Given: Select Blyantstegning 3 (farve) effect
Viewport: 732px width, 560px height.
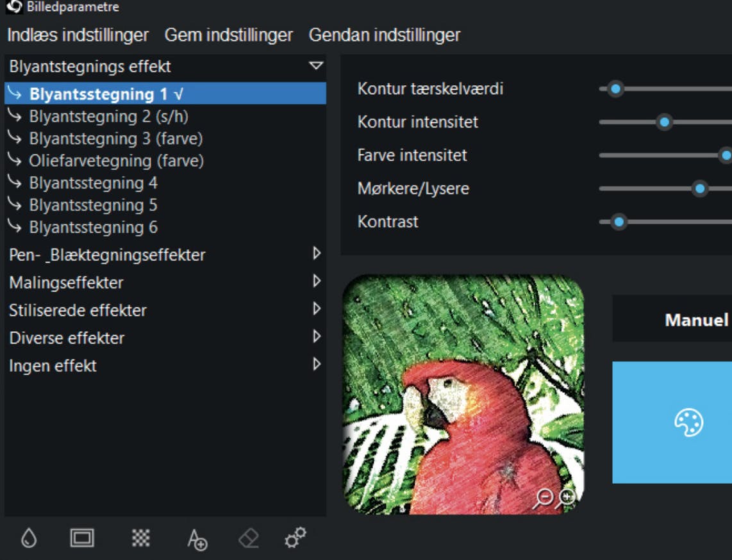Looking at the screenshot, I should pyautogui.click(x=165, y=138).
